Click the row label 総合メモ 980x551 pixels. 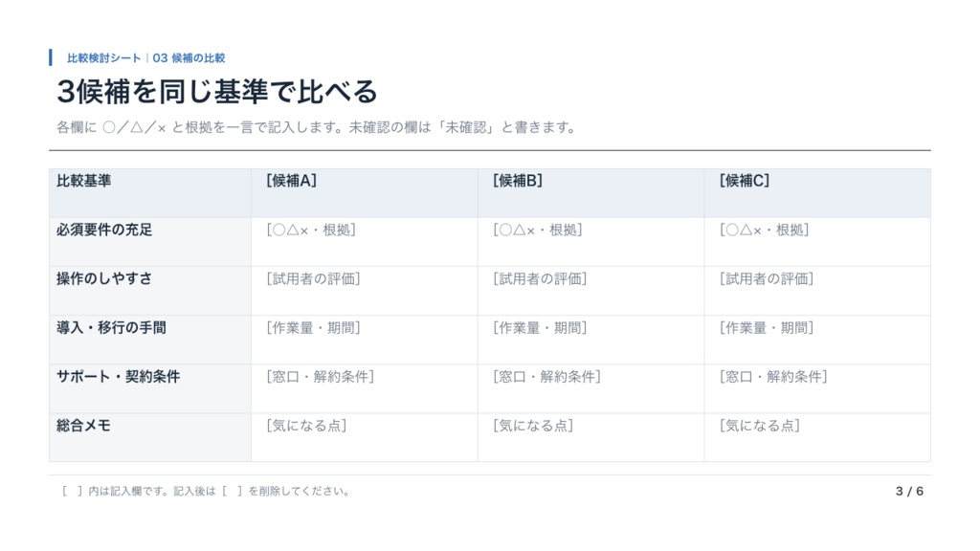coord(84,426)
